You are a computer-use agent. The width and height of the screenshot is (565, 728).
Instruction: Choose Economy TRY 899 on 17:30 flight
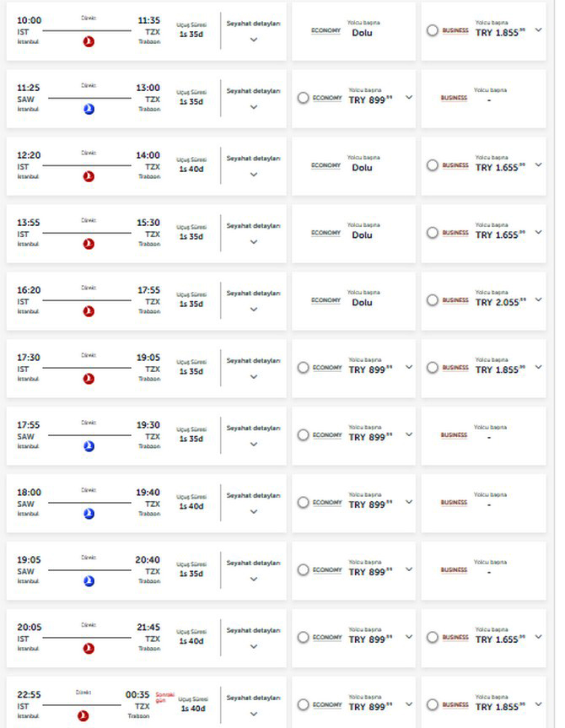tap(303, 368)
